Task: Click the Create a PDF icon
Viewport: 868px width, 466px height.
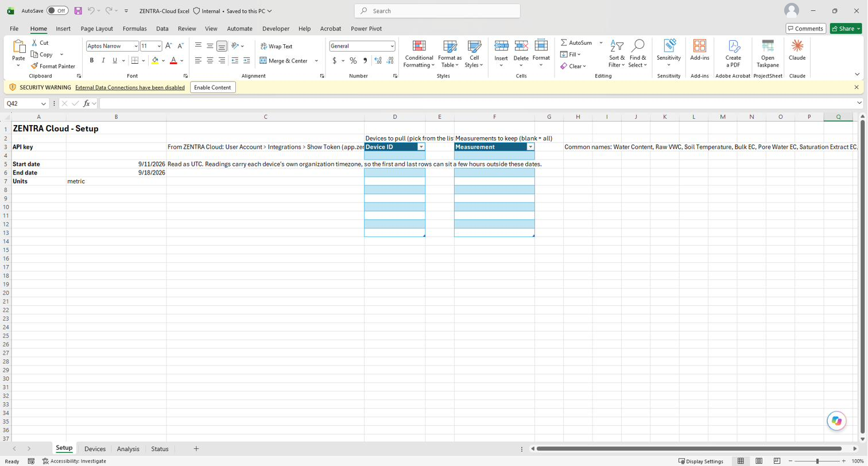Action: pos(733,46)
